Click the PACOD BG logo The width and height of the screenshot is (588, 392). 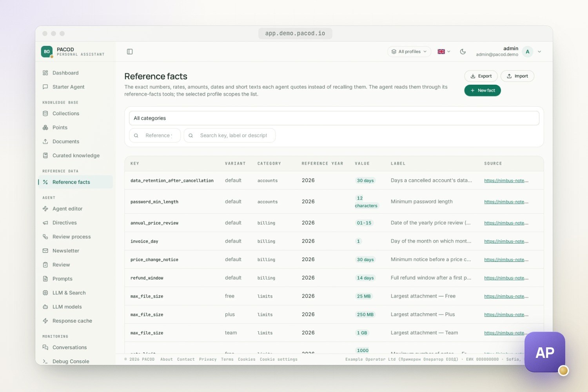click(47, 52)
